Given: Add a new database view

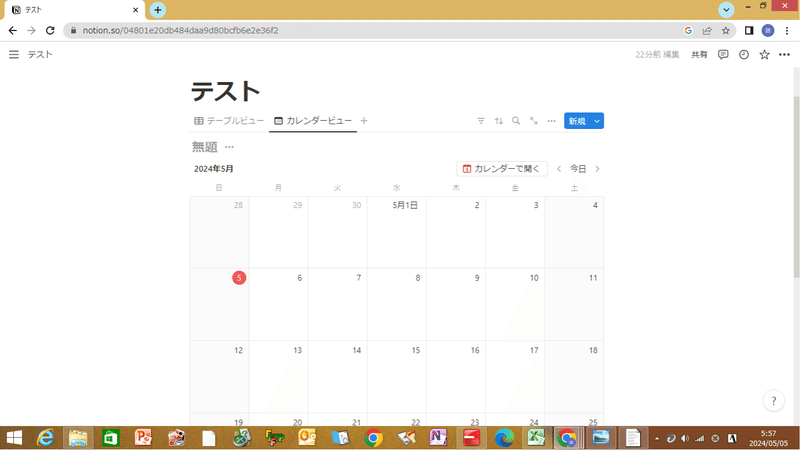Looking at the screenshot, I should coord(364,121).
